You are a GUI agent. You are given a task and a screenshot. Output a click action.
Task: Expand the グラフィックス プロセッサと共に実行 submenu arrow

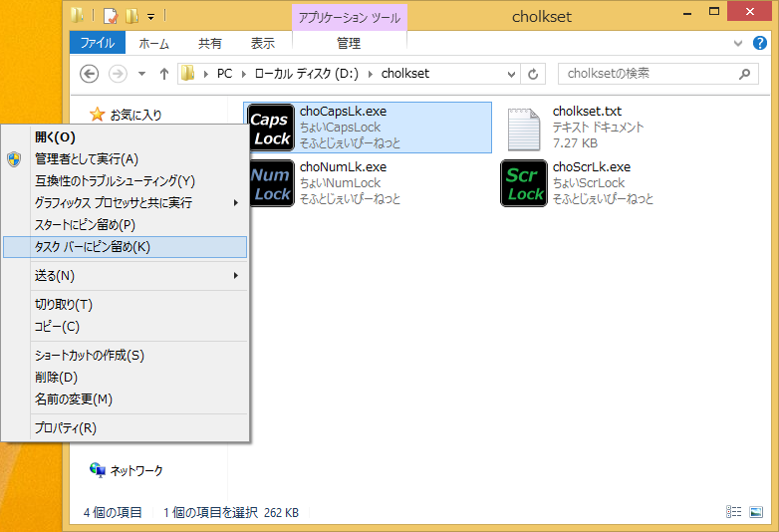(236, 202)
